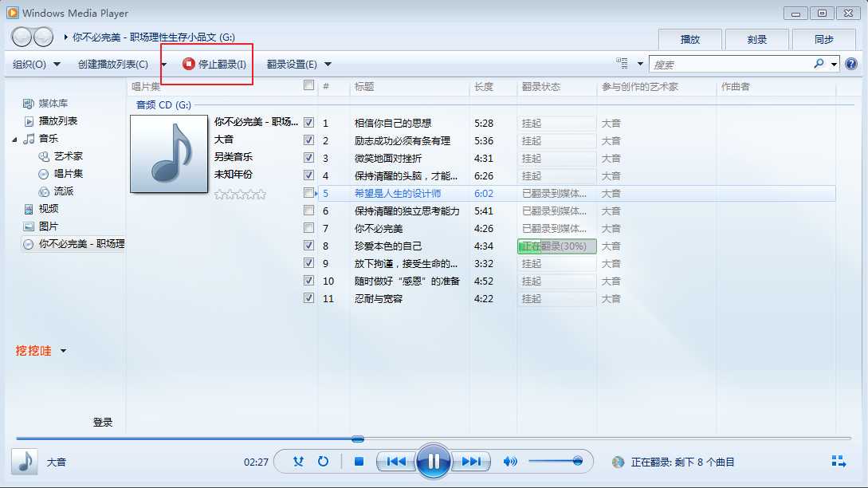The height and width of the screenshot is (488, 868).
Task: Click the 音频 CD (G:) group header
Action: [x=163, y=104]
